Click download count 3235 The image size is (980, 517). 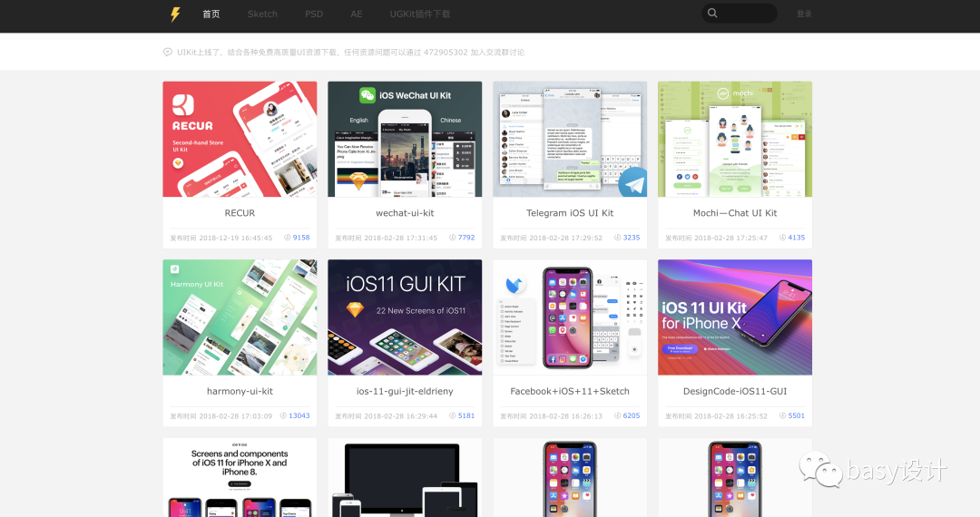point(632,238)
